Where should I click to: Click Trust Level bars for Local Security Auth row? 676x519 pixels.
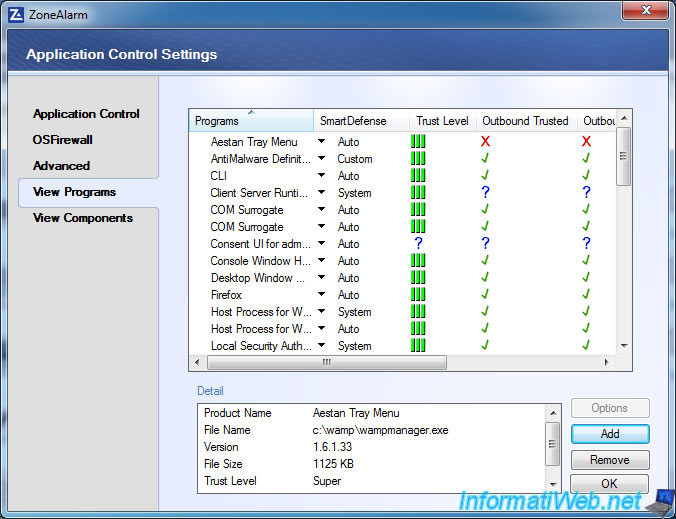coord(418,345)
